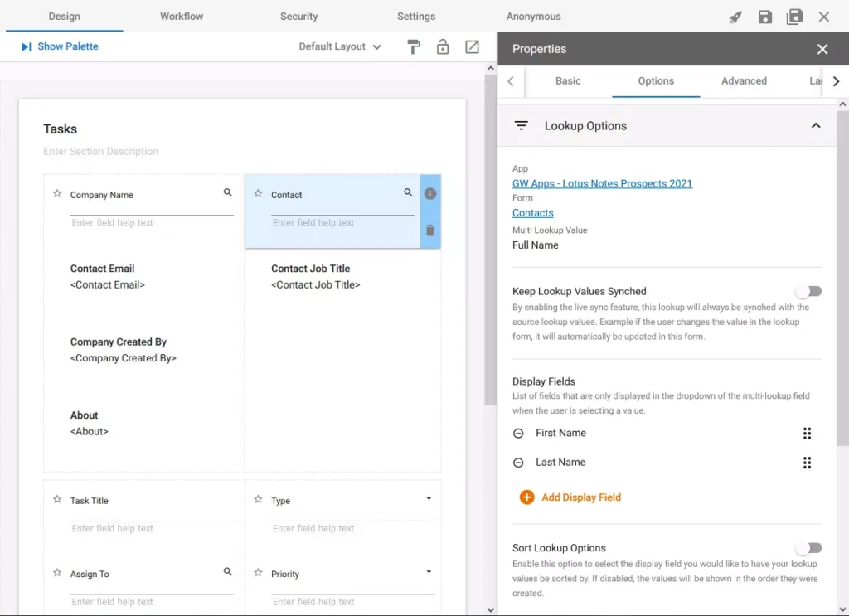Image resolution: width=849 pixels, height=616 pixels.
Task: Click the First Name drag handle
Action: 808,433
